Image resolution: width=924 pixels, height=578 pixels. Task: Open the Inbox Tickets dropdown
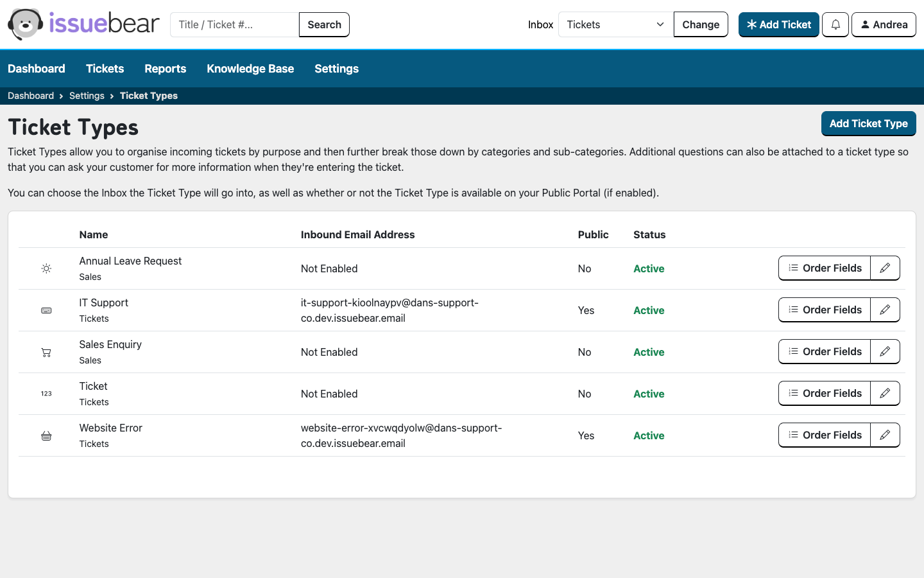point(616,24)
